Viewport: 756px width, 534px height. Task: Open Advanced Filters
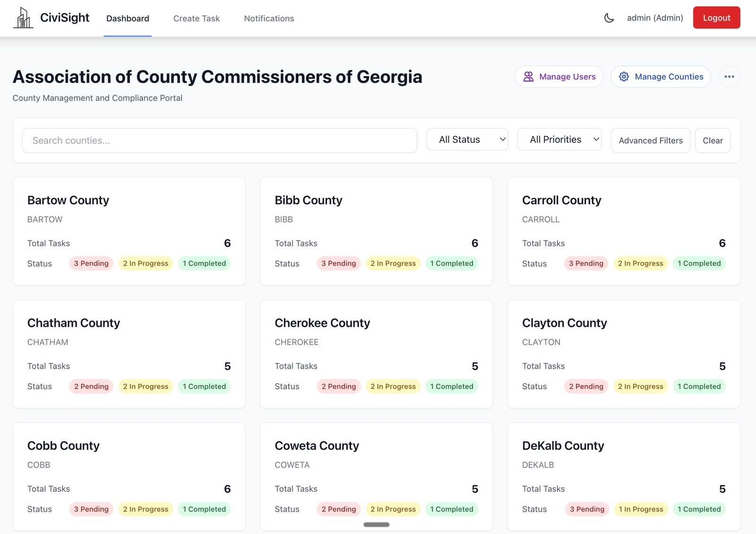tap(650, 140)
